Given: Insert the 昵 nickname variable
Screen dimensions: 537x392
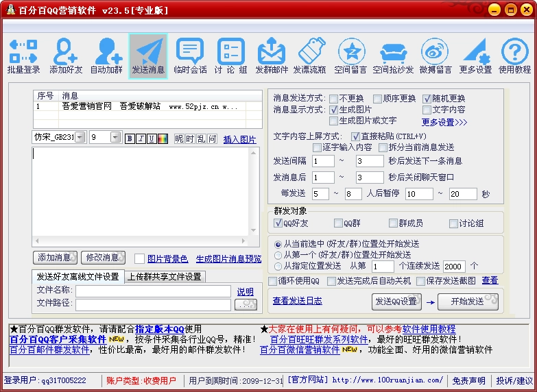Looking at the screenshot, I should tap(179, 138).
